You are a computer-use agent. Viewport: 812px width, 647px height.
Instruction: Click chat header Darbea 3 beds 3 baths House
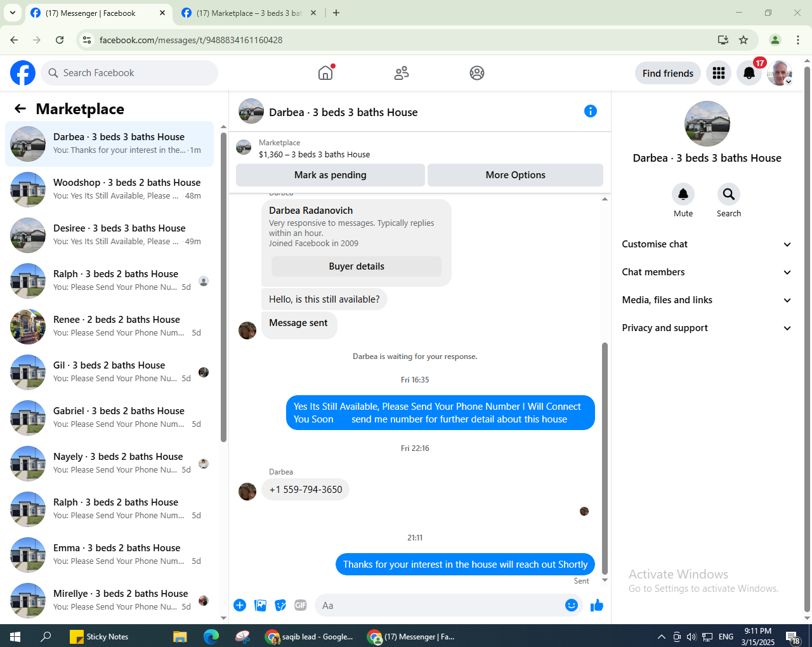[343, 112]
